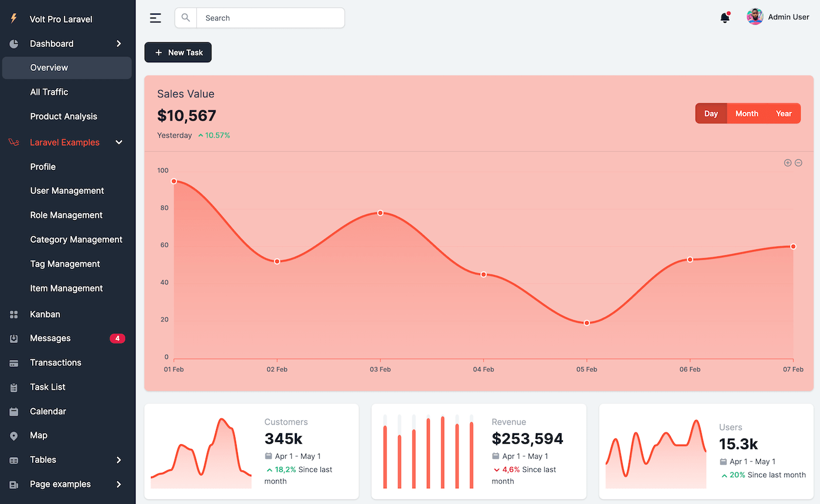Open Messages from the sidebar icon
Image resolution: width=820 pixels, height=504 pixels.
tap(14, 338)
